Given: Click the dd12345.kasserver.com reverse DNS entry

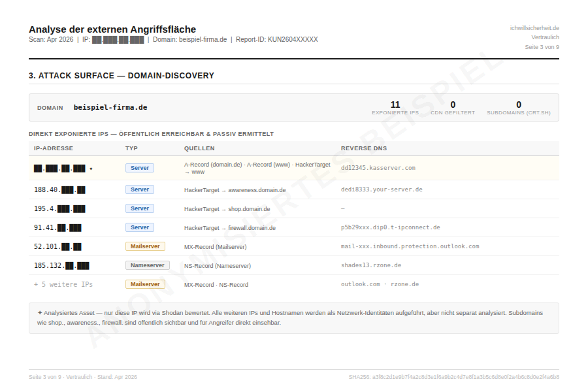Looking at the screenshot, I should coord(378,168).
